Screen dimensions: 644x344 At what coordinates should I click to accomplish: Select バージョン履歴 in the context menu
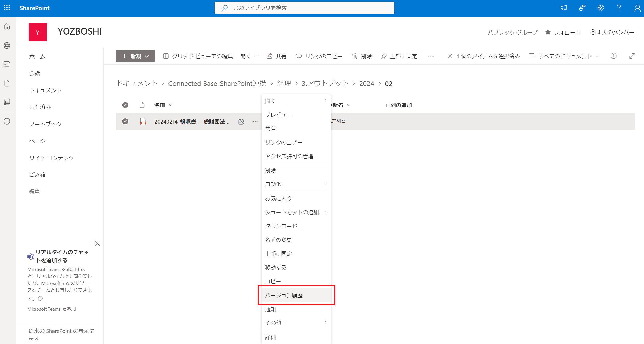[x=296, y=295]
